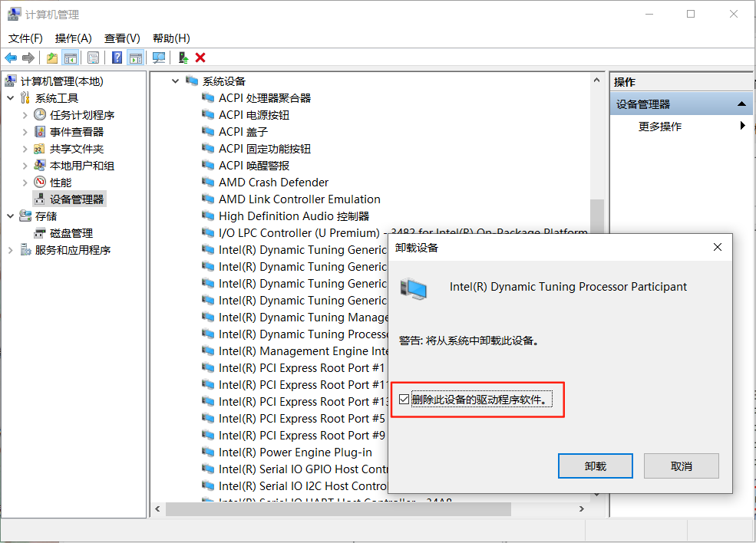
Task: Click the Scan for hardware changes icon
Action: pos(159,58)
